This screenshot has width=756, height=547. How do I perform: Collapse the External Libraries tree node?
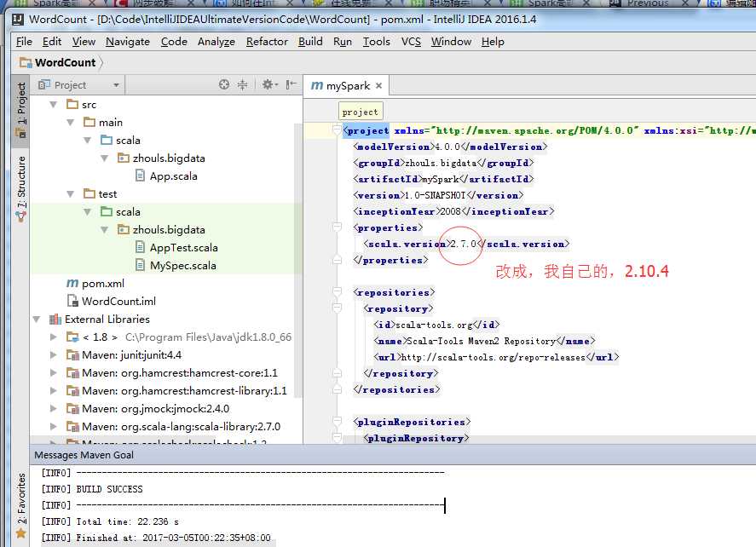tap(36, 320)
